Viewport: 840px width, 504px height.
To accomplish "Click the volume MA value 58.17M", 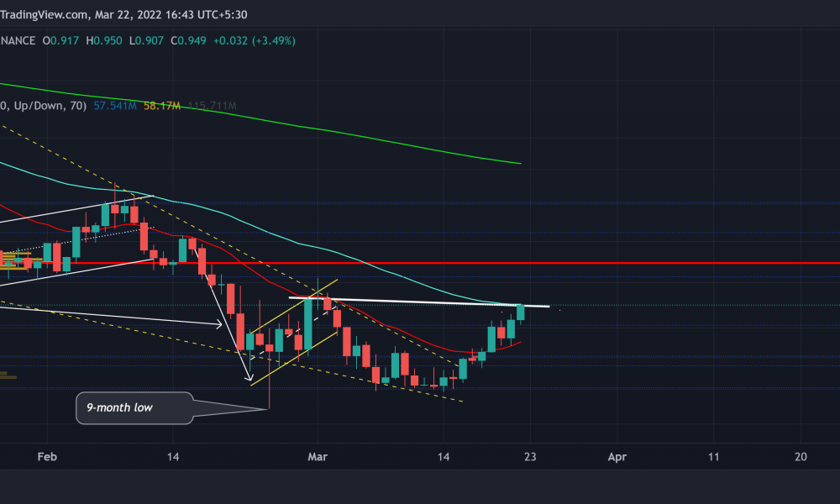I will tap(162, 106).
